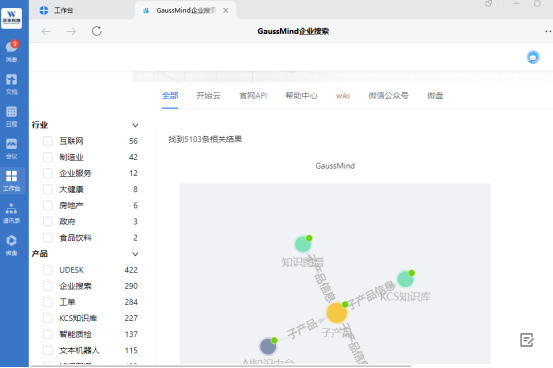This screenshot has width=553, height=368.
Task: Click the 产品 section heading
Action: (x=40, y=254)
